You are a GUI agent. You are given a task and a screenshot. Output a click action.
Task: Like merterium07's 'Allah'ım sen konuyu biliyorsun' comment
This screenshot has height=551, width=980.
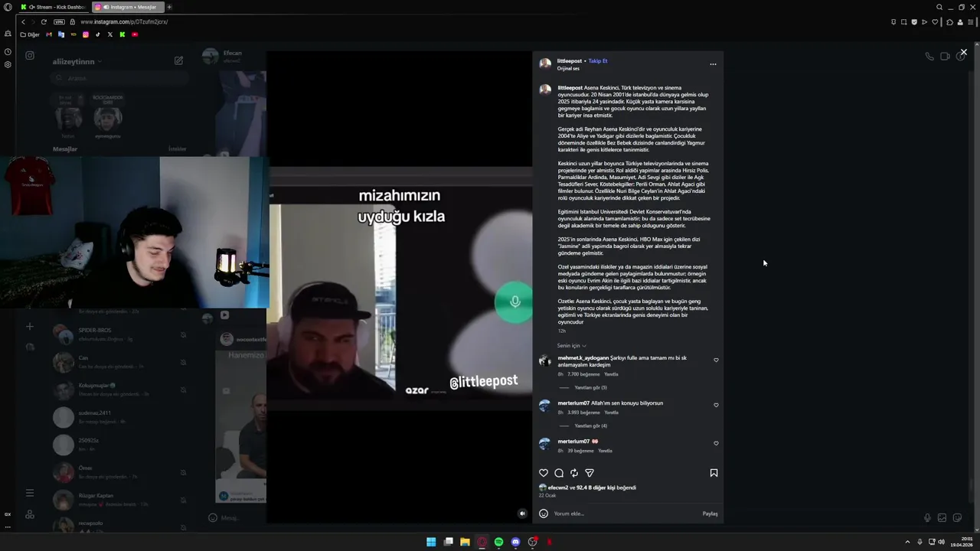pos(716,405)
